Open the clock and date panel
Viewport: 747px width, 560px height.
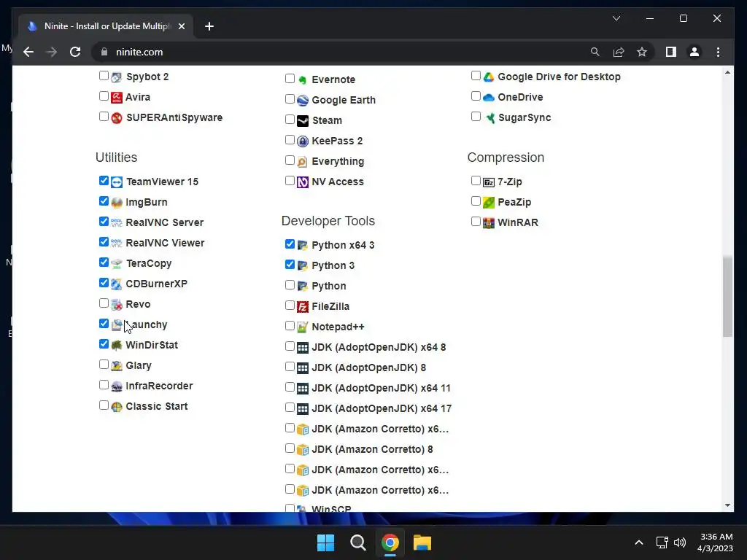pyautogui.click(x=715, y=542)
